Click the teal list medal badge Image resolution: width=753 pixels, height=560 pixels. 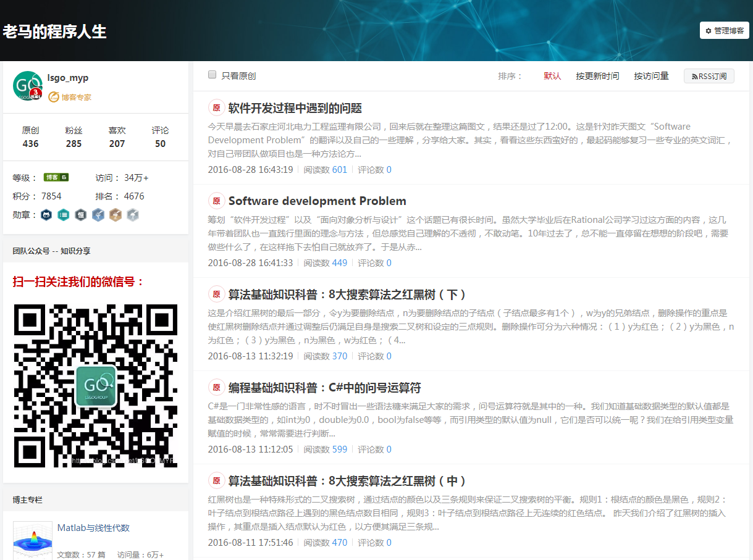pos(63,215)
